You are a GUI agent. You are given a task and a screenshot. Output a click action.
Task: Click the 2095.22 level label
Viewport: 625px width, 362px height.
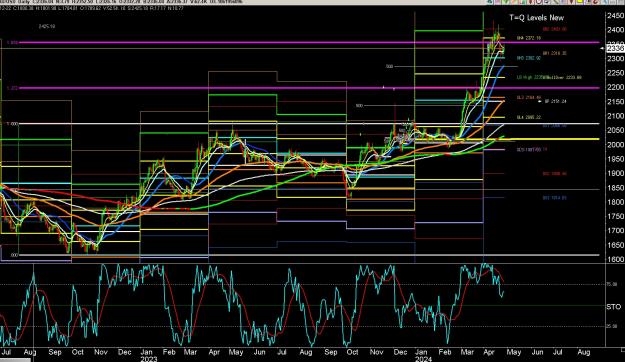click(529, 118)
